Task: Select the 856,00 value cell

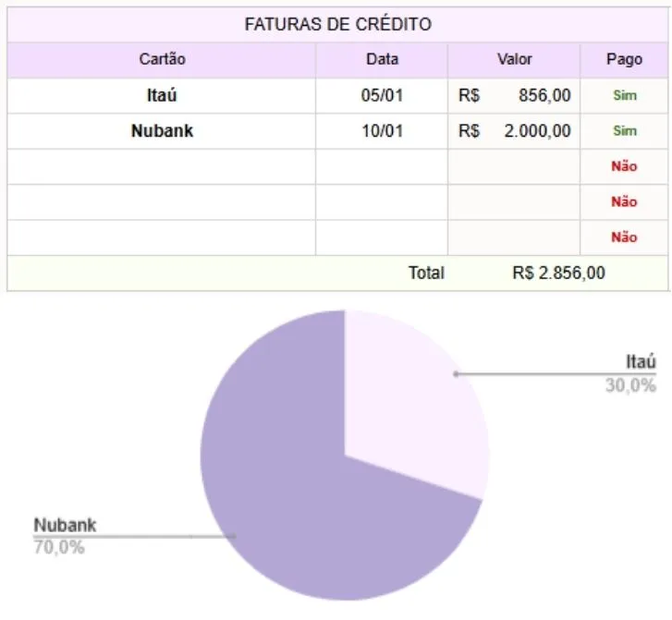Action: coord(514,95)
